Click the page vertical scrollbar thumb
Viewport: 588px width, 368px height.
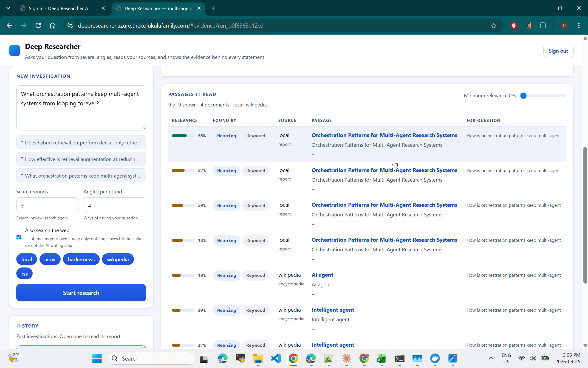[x=585, y=216]
